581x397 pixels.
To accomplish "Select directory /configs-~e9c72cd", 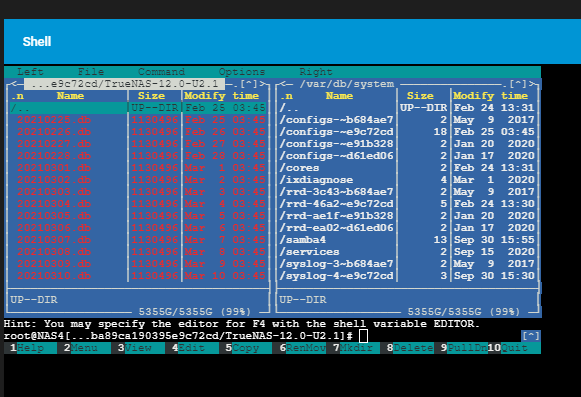I will 407,132.
